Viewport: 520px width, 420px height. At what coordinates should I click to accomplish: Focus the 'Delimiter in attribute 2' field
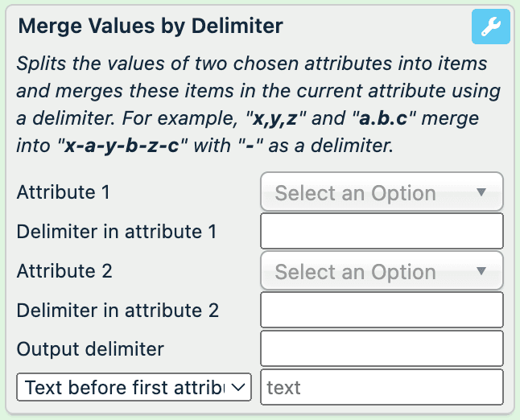[382, 311]
